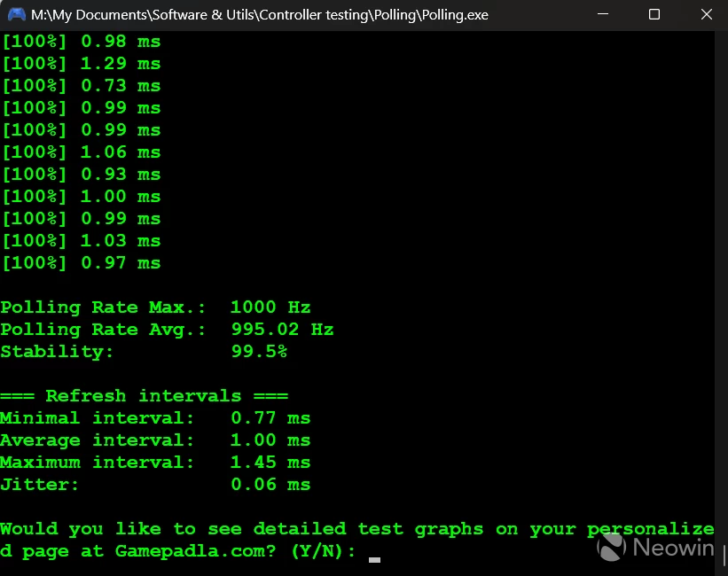Viewport: 728px width, 576px height.
Task: Click the Polling Rate Avg value '995.02 Hz'
Action: [x=282, y=330]
